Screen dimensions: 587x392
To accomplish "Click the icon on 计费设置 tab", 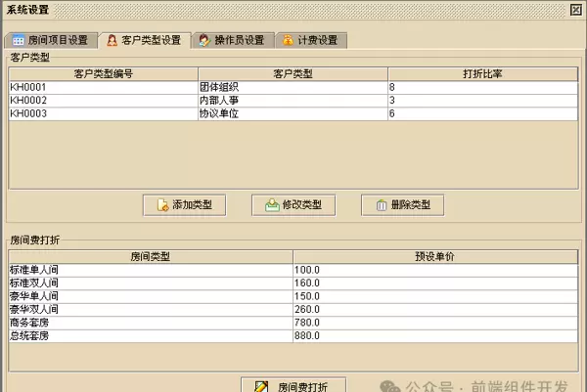I will (287, 41).
